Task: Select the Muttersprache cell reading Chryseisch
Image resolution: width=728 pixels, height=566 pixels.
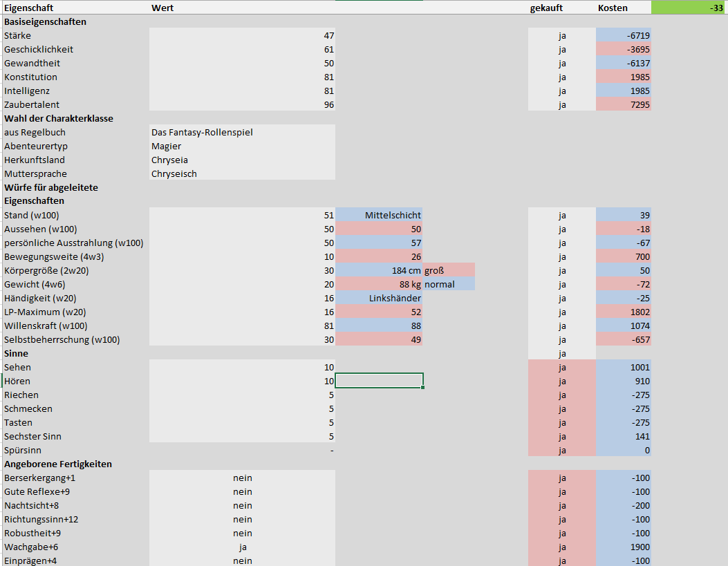Action: tap(242, 173)
